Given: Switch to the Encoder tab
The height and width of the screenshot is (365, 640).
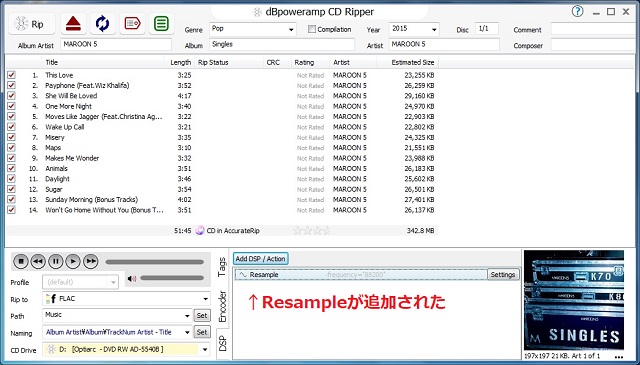Looking at the screenshot, I should click(222, 306).
